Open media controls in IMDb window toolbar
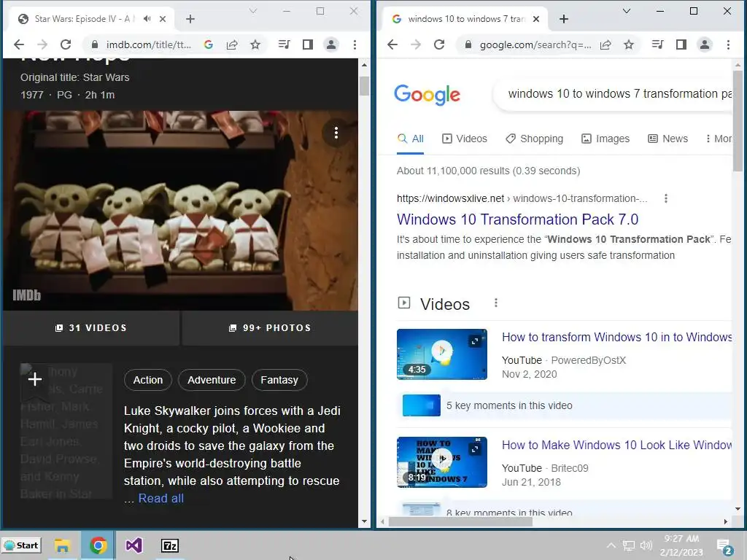The height and width of the screenshot is (560, 747). [x=284, y=44]
